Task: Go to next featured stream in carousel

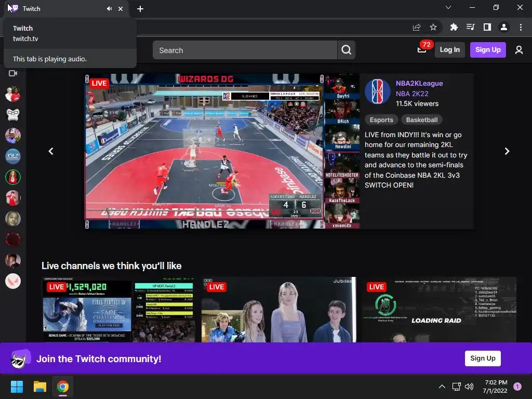Action: click(507, 151)
